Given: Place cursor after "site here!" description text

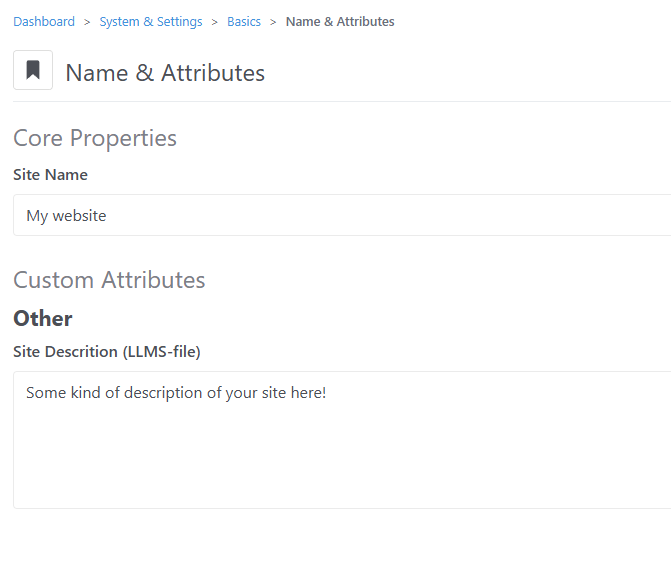Looking at the screenshot, I should pos(327,393).
